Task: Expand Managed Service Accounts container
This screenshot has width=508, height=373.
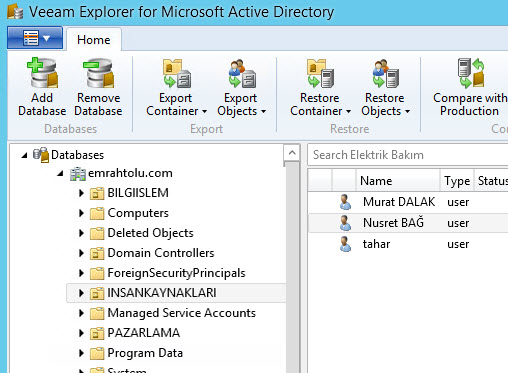Action: (81, 313)
